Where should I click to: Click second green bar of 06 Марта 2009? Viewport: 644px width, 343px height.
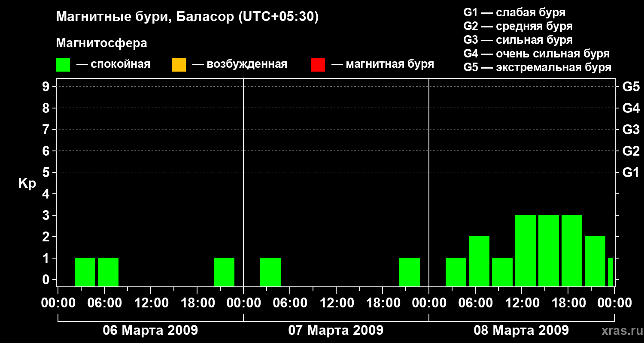pos(108,272)
